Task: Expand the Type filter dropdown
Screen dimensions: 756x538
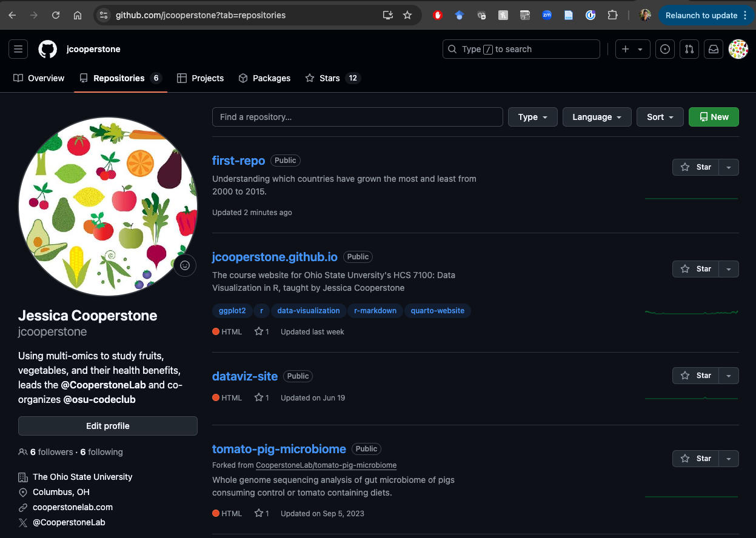Action: 533,117
